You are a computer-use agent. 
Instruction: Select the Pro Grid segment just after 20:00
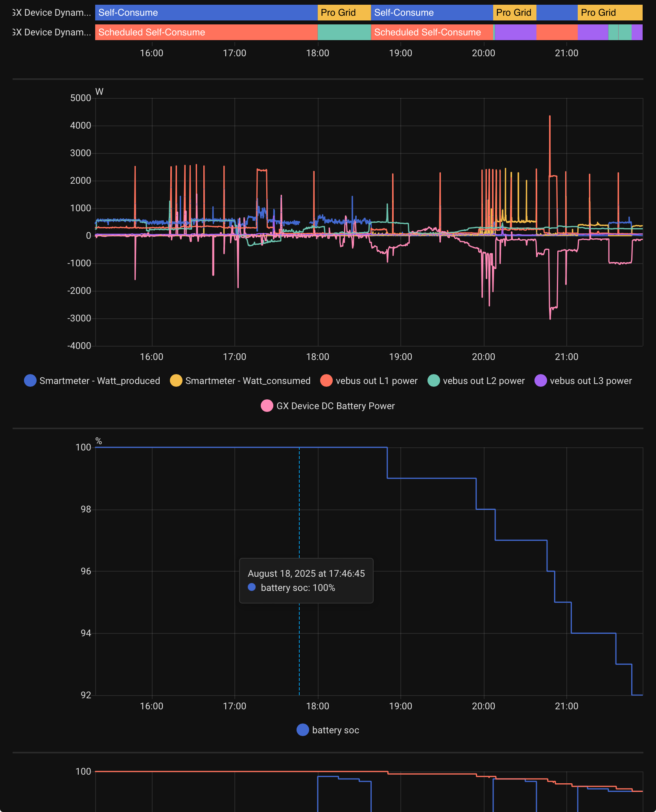[x=514, y=13]
